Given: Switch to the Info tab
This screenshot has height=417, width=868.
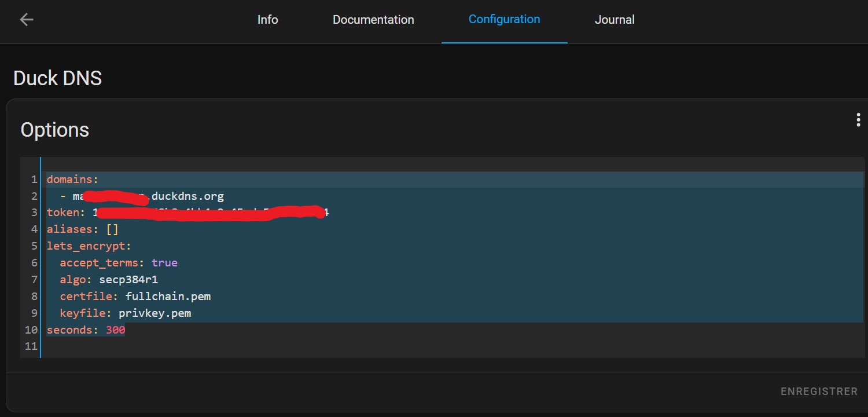Looking at the screenshot, I should (x=267, y=20).
